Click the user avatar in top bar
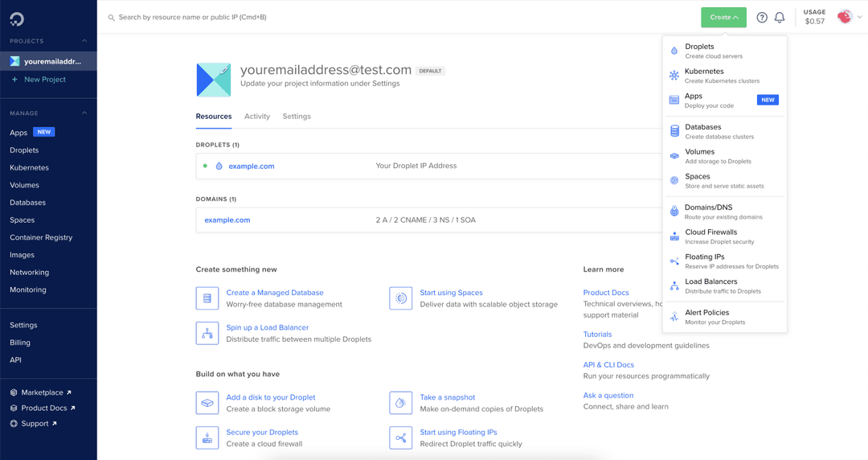Screen dimensions: 868x460 (x=844, y=17)
